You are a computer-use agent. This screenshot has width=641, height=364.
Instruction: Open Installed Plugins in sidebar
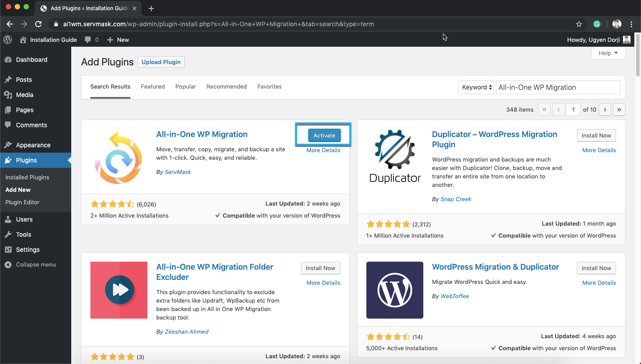pos(27,177)
